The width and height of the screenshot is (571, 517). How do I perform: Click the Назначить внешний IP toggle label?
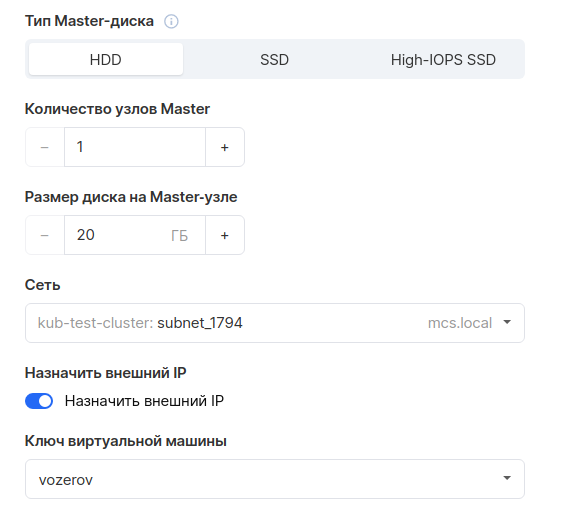pos(144,401)
